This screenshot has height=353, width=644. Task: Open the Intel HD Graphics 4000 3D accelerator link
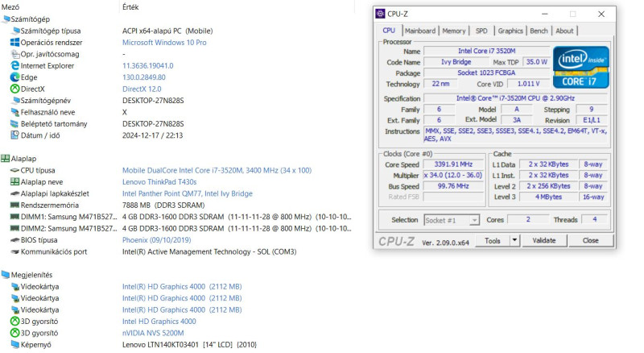[159, 322]
